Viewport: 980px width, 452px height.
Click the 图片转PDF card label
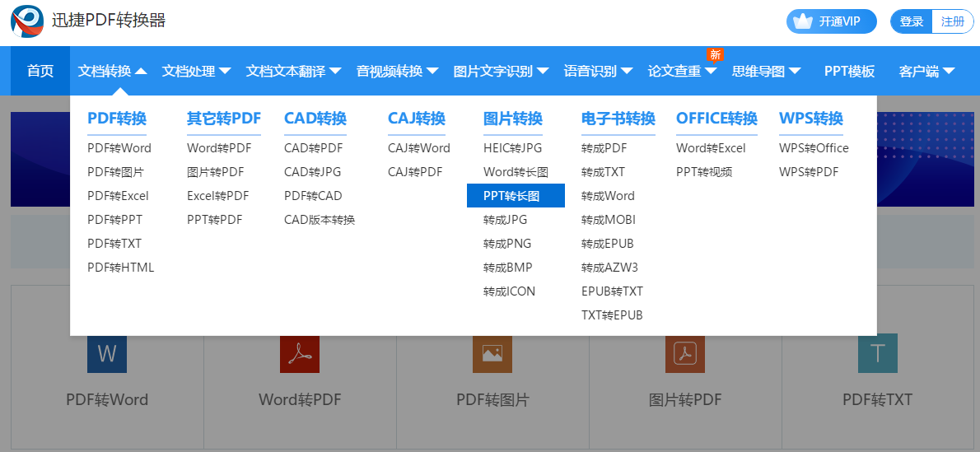685,399
